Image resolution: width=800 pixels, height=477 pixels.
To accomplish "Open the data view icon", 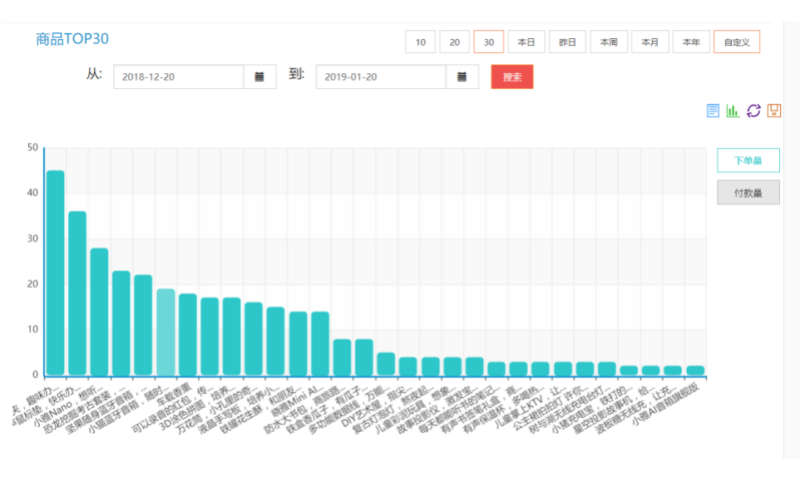I will pos(713,111).
